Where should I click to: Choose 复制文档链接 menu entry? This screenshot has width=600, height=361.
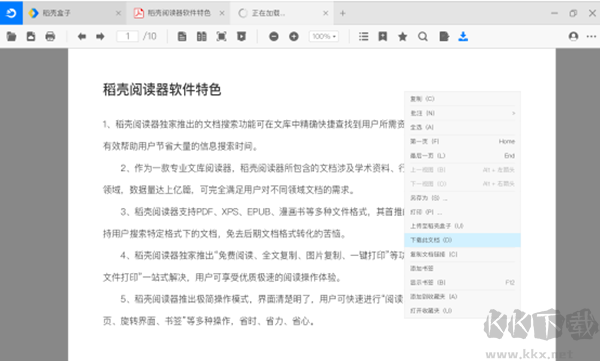[x=462, y=254]
